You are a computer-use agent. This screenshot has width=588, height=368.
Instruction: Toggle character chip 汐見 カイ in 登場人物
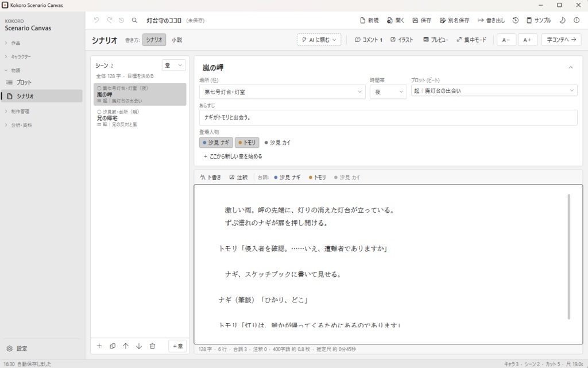click(277, 143)
